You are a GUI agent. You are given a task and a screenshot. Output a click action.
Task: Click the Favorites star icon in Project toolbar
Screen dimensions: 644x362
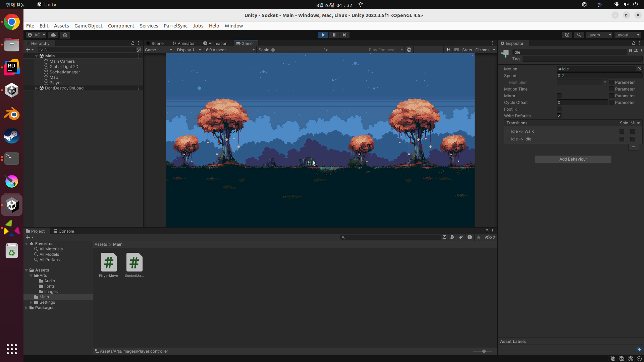[x=479, y=237]
